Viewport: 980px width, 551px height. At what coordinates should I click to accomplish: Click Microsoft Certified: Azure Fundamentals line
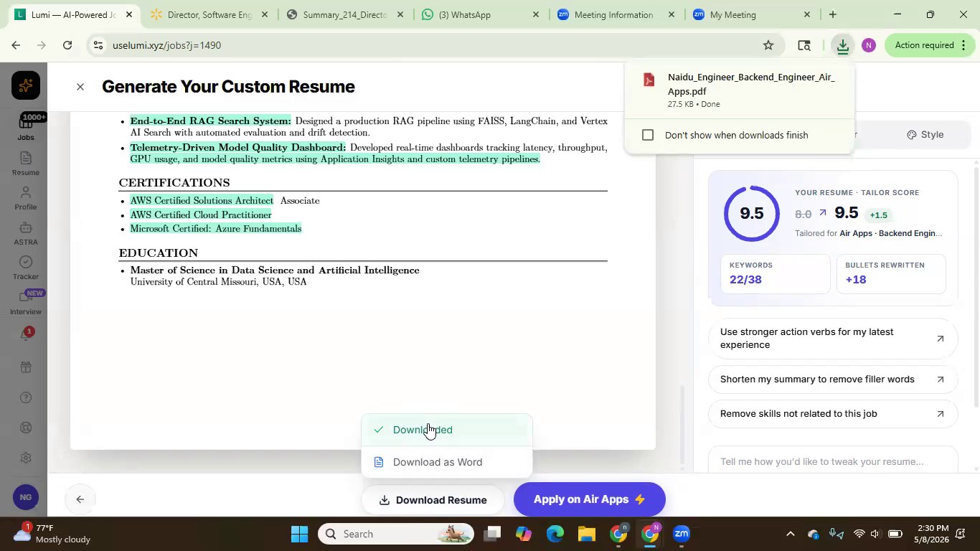point(216,229)
